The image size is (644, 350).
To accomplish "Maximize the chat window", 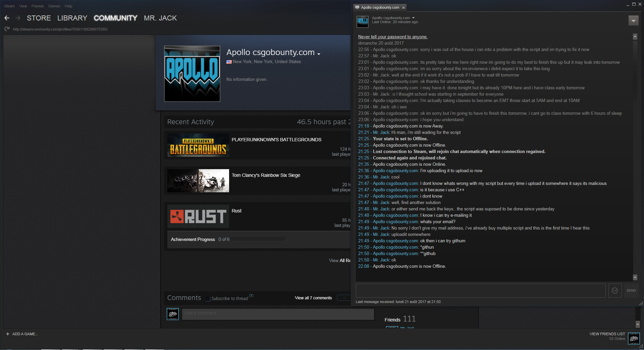I will [634, 4].
